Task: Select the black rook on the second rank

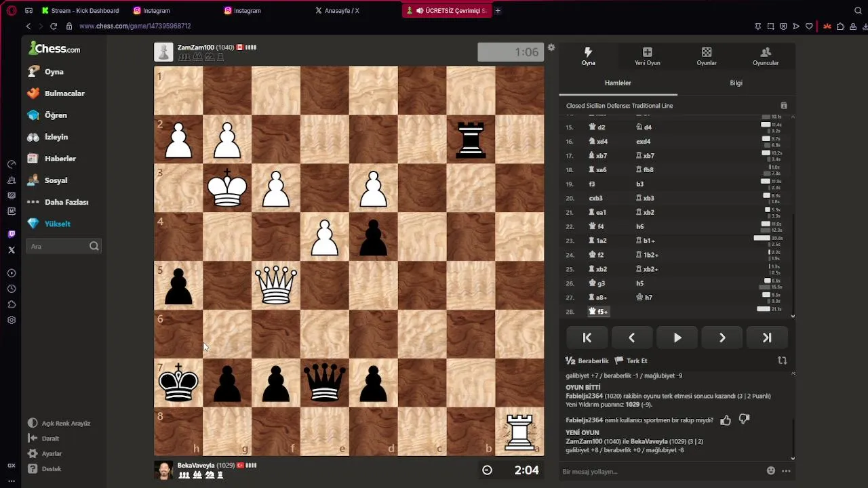Action: point(471,140)
